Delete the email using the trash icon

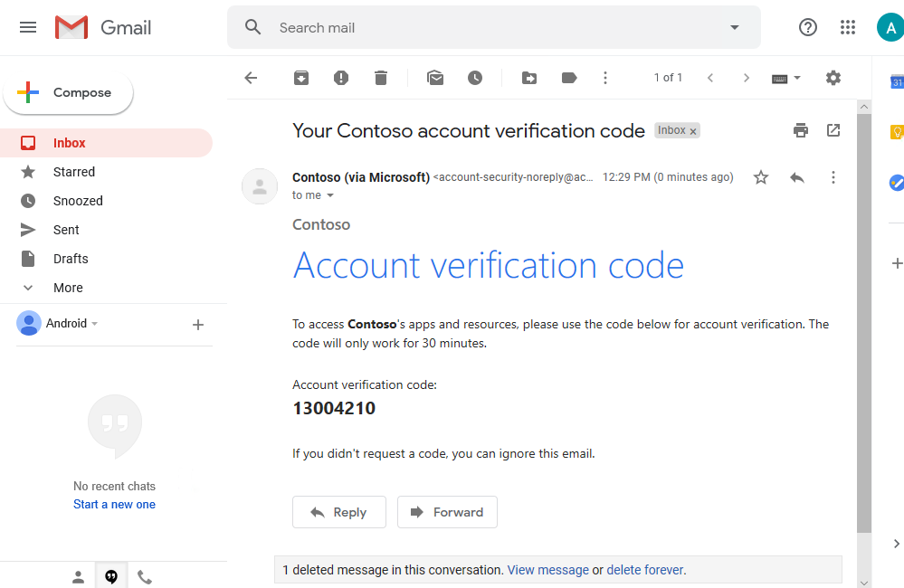click(x=381, y=78)
